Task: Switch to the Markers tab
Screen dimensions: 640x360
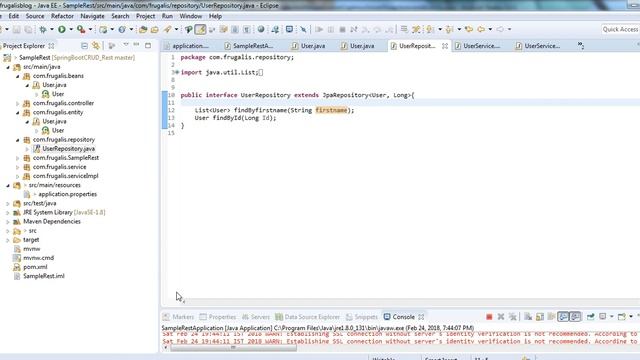Action: (x=178, y=317)
